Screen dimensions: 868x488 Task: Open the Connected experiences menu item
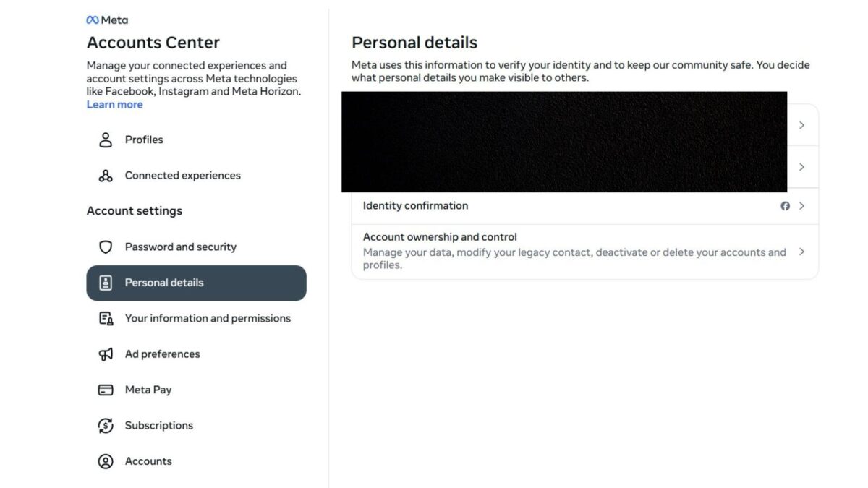pos(182,176)
